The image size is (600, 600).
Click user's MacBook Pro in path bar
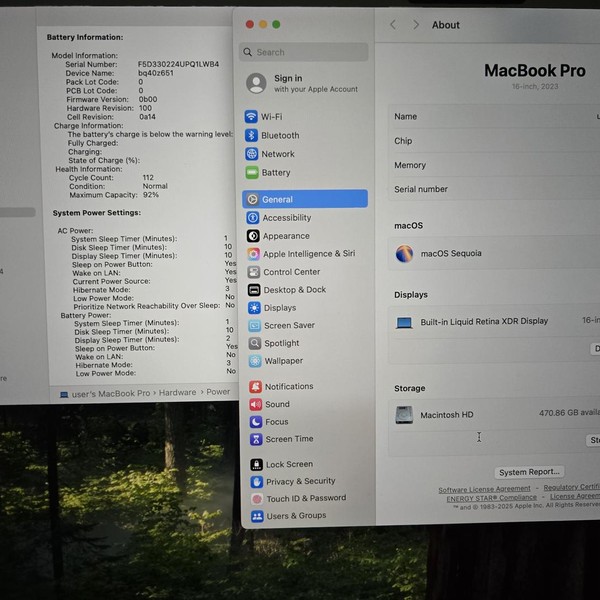click(x=111, y=393)
